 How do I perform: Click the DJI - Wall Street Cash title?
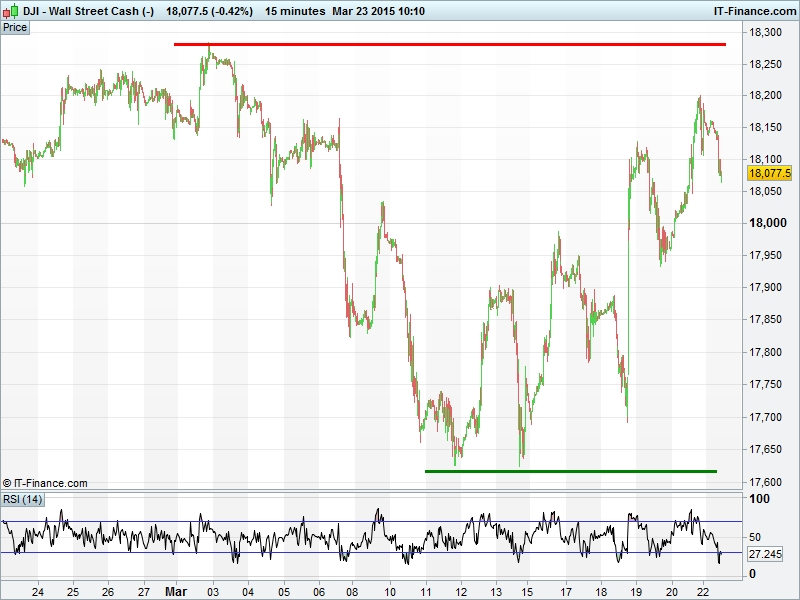click(79, 11)
